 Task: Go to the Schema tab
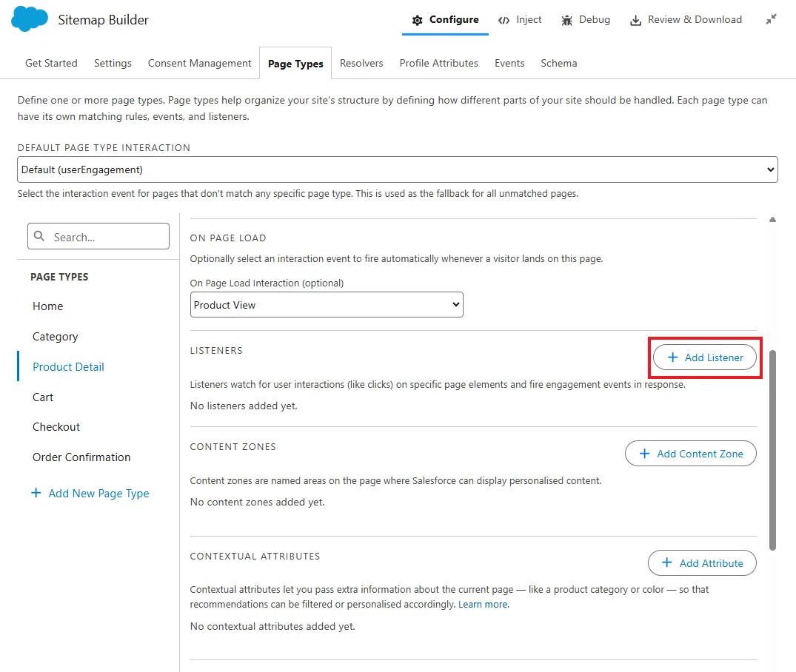(x=558, y=63)
